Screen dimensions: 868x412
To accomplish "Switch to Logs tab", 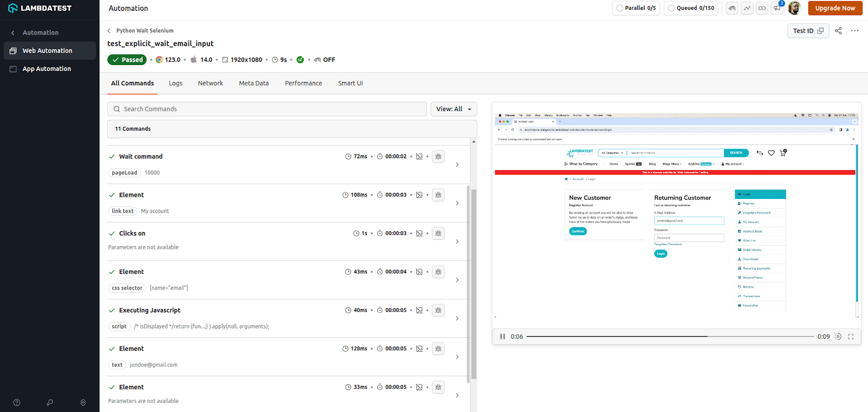I will coord(175,83).
